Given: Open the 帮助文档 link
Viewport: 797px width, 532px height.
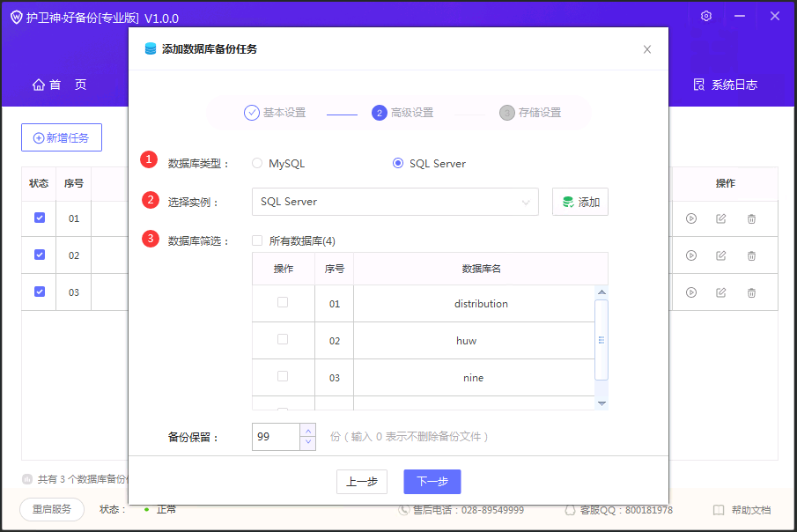Looking at the screenshot, I should pos(742,510).
